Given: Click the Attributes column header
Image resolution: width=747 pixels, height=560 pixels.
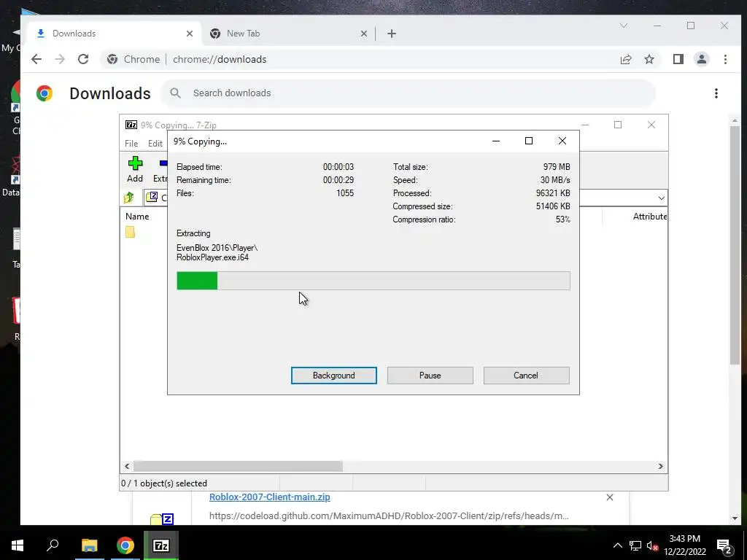Looking at the screenshot, I should pyautogui.click(x=649, y=216).
